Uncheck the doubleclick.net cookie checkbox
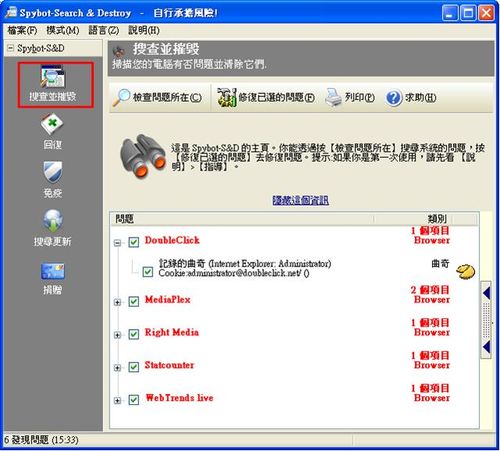The height and width of the screenshot is (451, 500). (x=148, y=272)
